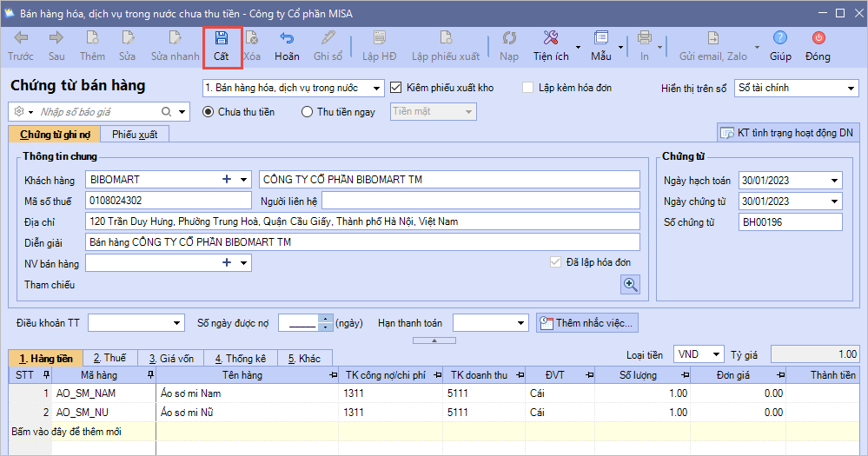Open the Tiện ích tools icon
Screen dimensions: 868x456
point(551,39)
